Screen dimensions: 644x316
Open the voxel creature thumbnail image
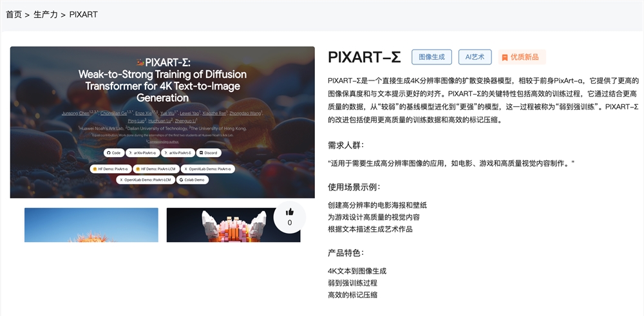233,225
